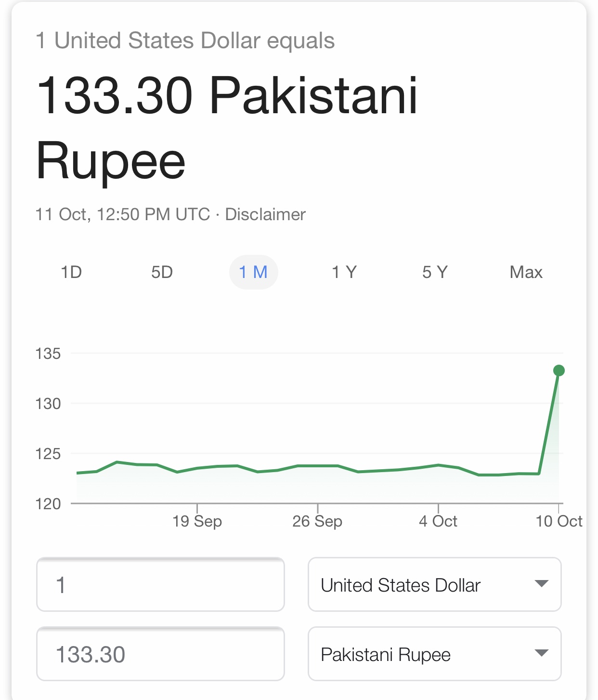Screen dimensions: 598x700
Task: Show the Max time range
Action: tap(526, 272)
